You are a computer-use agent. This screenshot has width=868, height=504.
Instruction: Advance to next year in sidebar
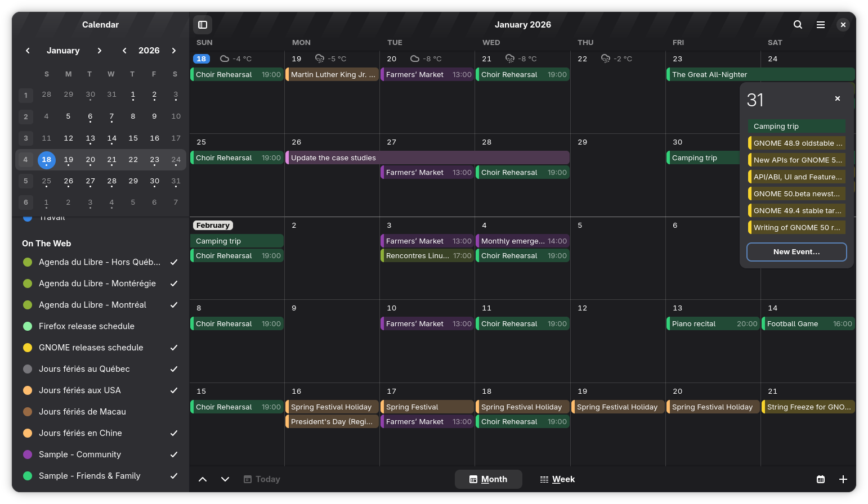pos(174,51)
